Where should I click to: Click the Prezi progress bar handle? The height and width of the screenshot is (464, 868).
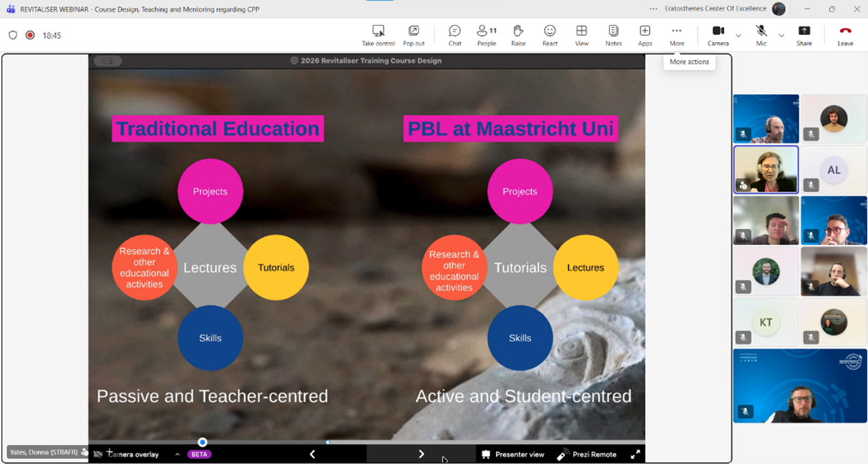[x=203, y=443]
